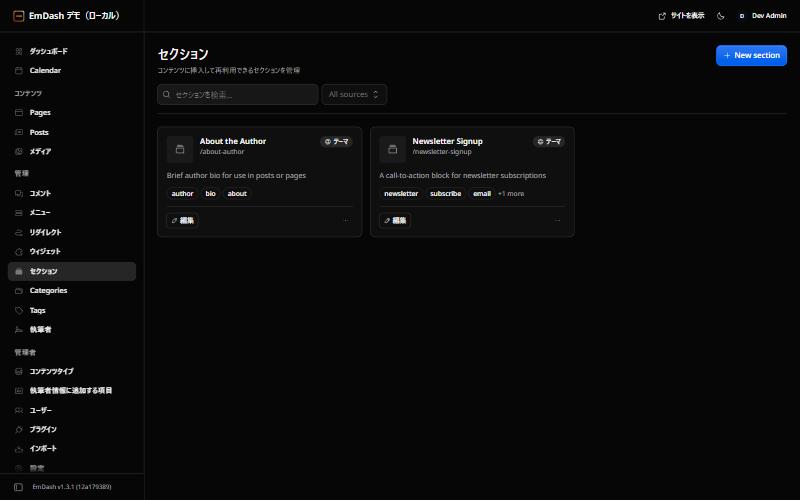Click the call-to-action newsletter description
Screen dimensions: 800x500
click(463, 176)
